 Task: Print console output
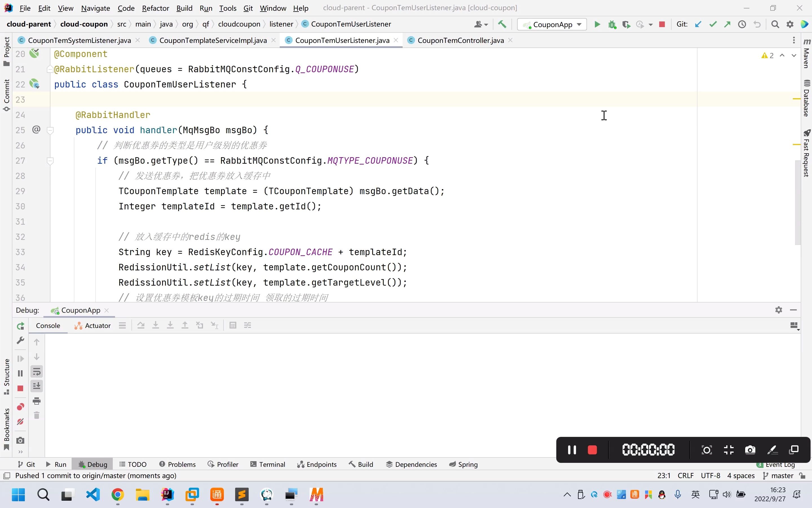coord(37,401)
